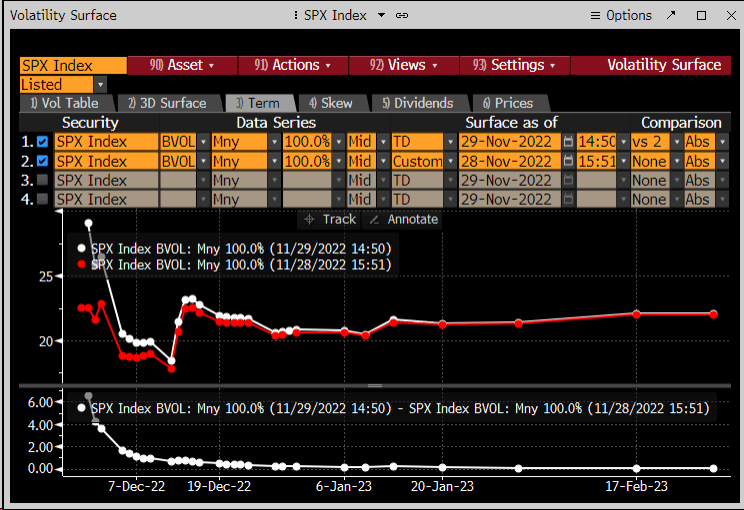This screenshot has height=510, width=744.
Task: Open the 90) Asset menu
Action: pos(182,65)
